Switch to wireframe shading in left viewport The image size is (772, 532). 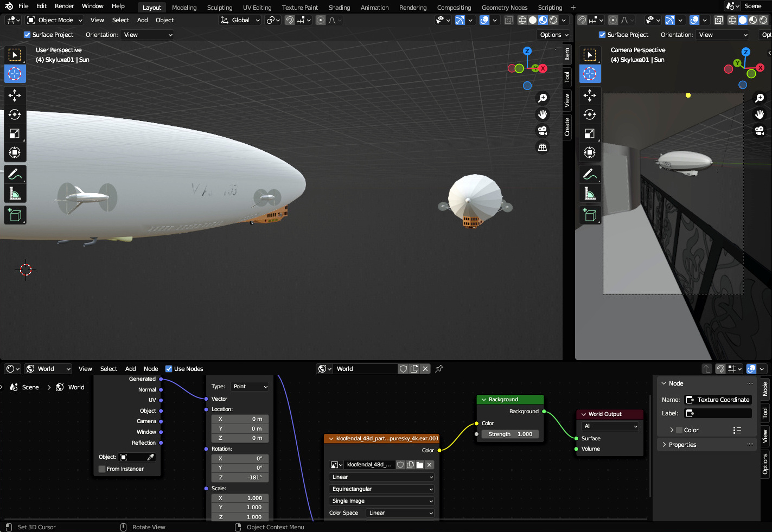[x=522, y=20]
